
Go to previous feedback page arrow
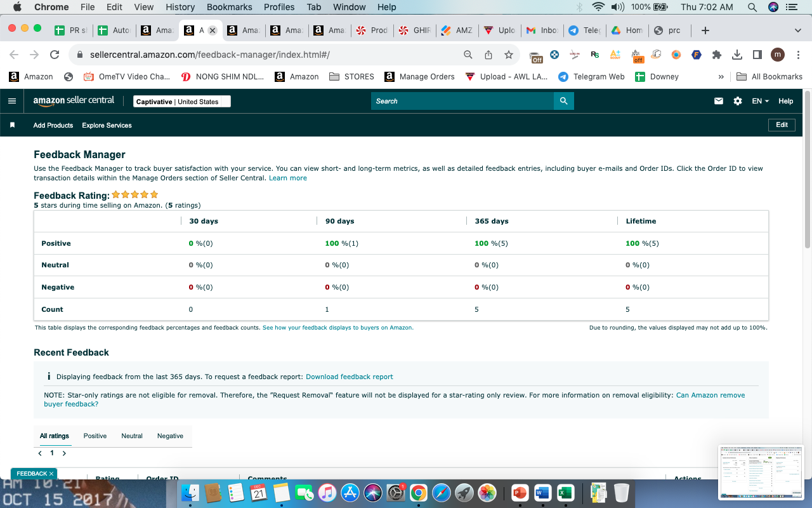tap(41, 453)
